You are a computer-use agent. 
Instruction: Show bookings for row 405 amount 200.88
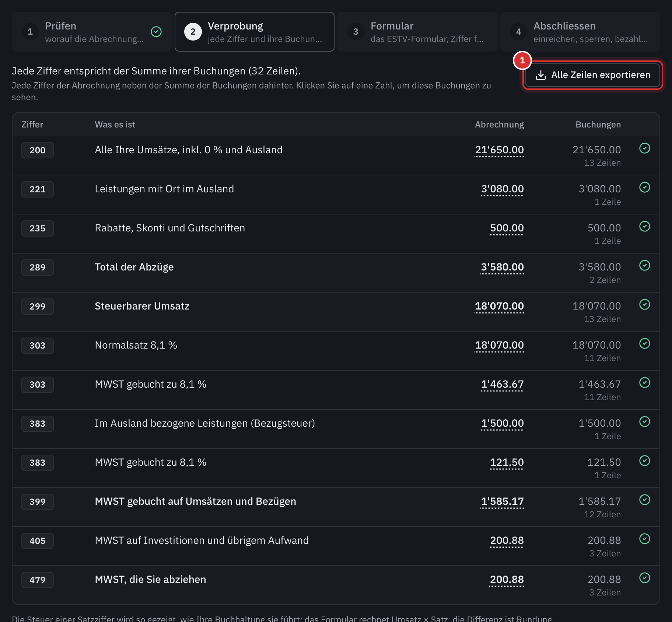point(507,541)
